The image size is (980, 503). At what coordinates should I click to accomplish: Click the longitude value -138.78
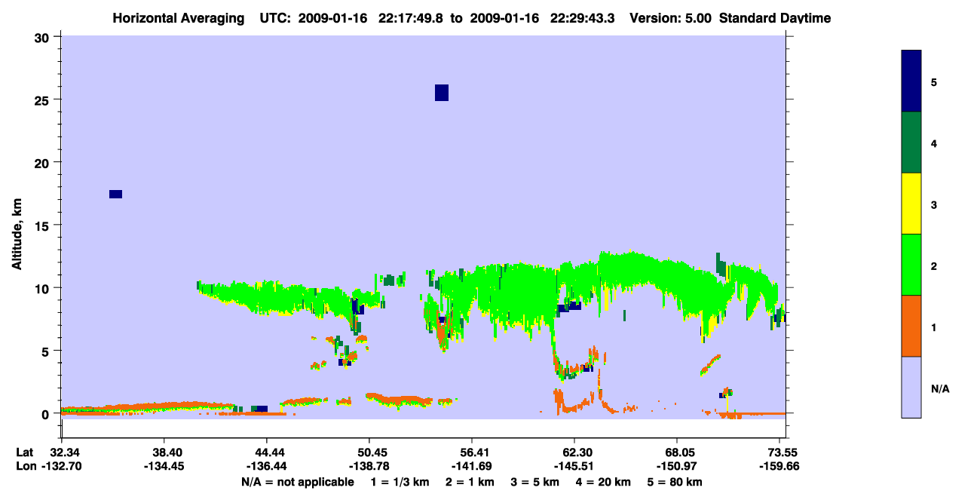pyautogui.click(x=369, y=466)
